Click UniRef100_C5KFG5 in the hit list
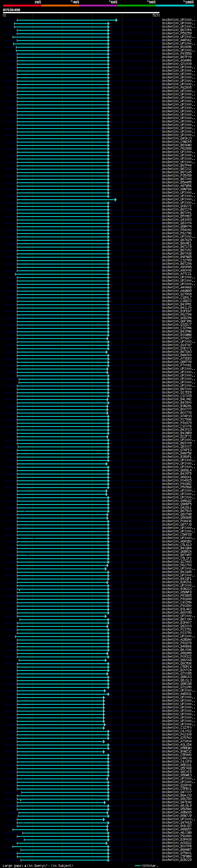 point(177,535)
